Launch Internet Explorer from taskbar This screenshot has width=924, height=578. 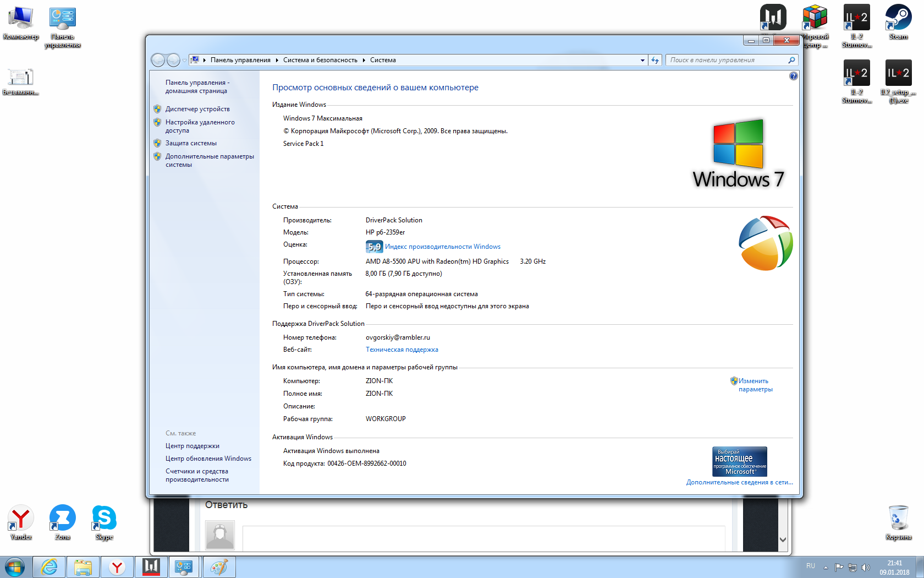coord(50,567)
